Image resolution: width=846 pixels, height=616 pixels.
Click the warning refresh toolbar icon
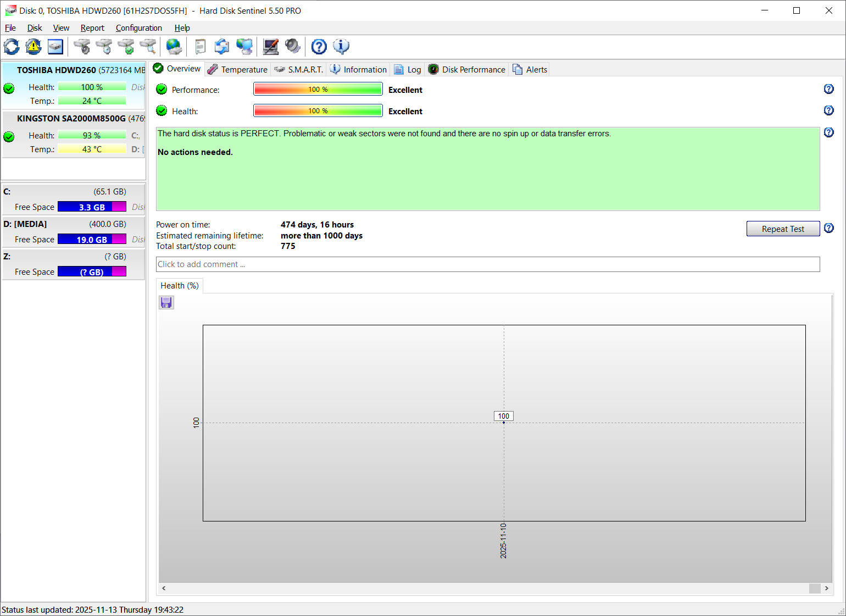coord(34,47)
